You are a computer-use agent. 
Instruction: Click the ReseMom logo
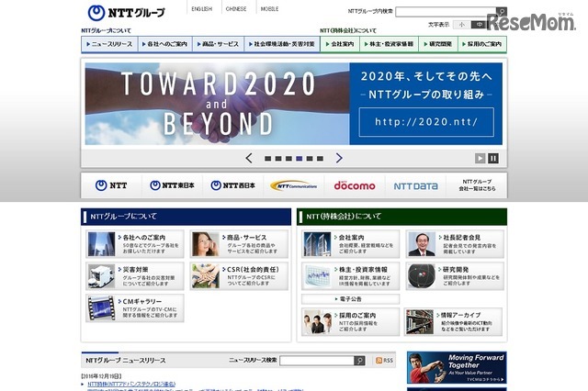[531, 22]
